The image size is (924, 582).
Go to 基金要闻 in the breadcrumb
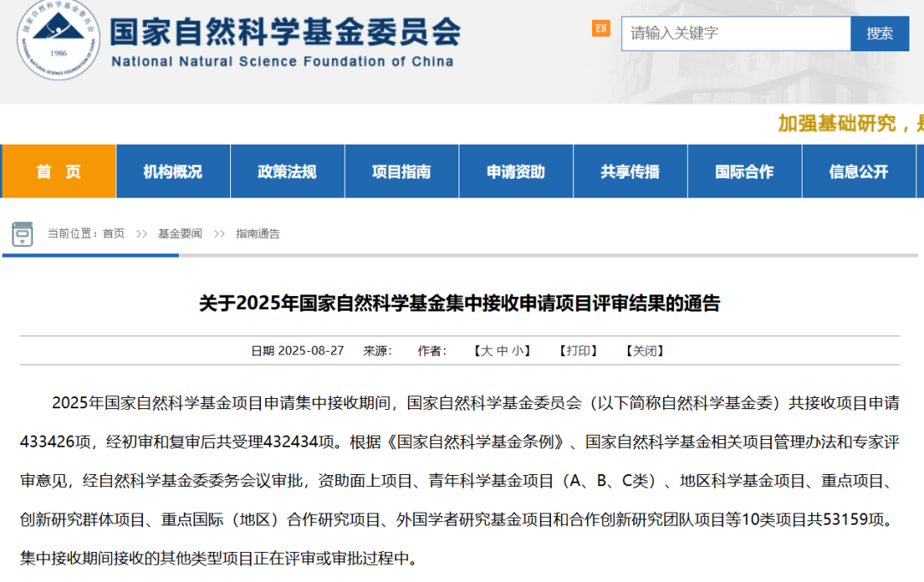pos(180,235)
